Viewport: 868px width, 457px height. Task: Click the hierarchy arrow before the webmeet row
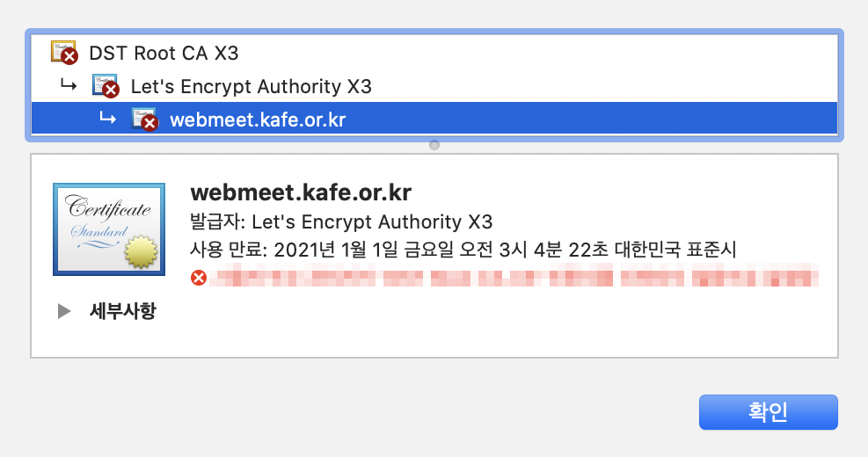pos(107,118)
